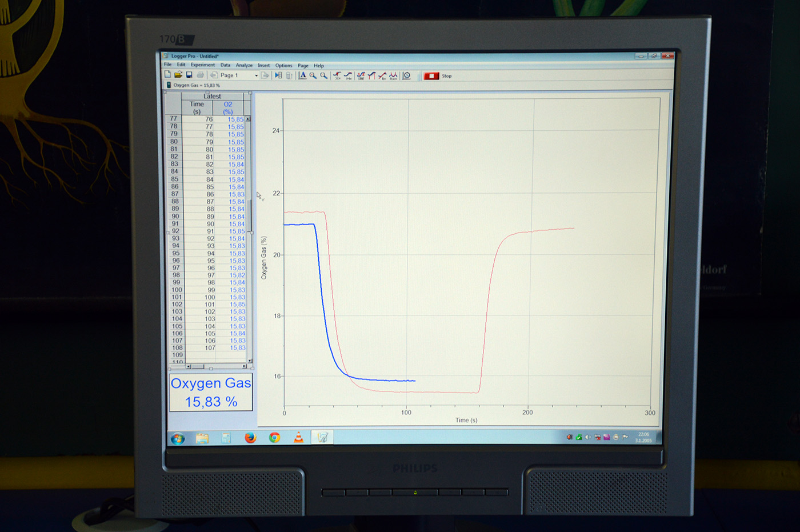
Task: Click the 24 y-axis tick label
Action: pyautogui.click(x=276, y=130)
